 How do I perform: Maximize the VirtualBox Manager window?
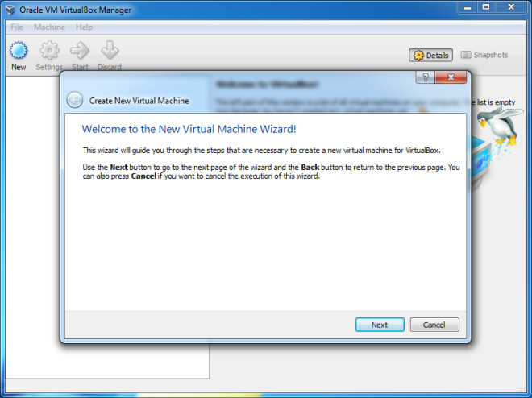click(486, 7)
